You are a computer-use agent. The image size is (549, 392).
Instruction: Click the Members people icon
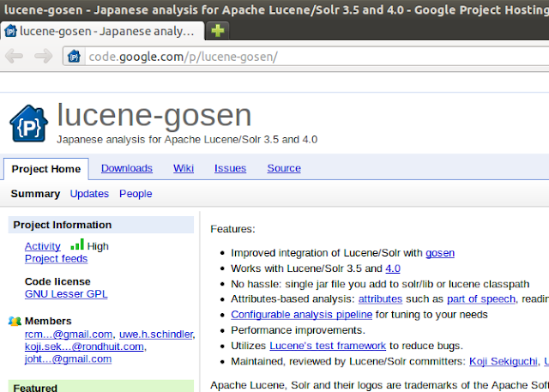pos(15,321)
